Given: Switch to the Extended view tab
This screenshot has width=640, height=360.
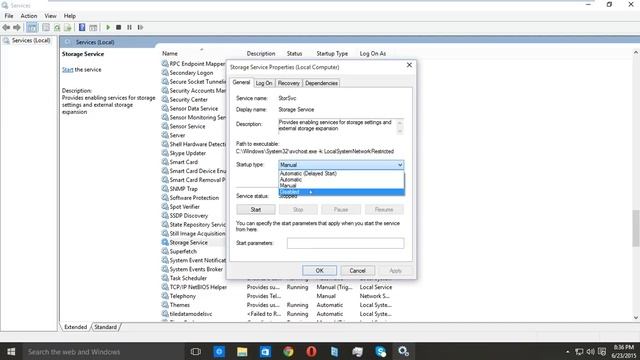Looking at the screenshot, I should (76, 327).
